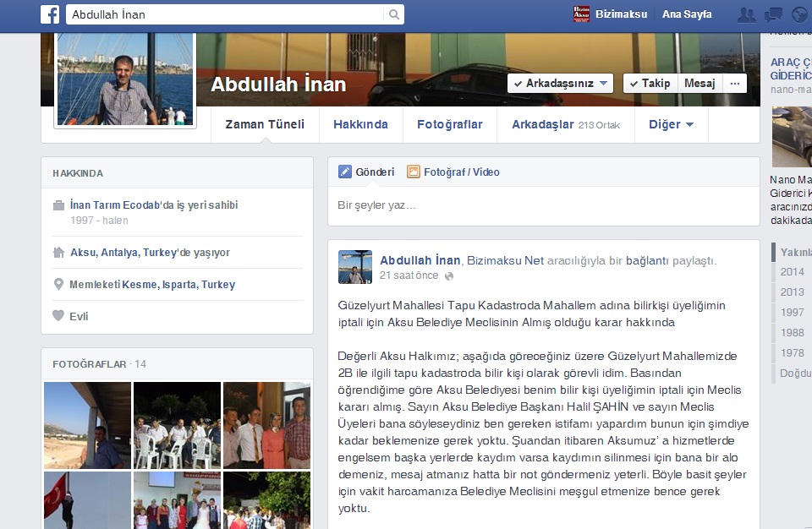This screenshot has width=812, height=529.
Task: Open the Bizimaksu profile link
Action: pyautogui.click(x=622, y=14)
